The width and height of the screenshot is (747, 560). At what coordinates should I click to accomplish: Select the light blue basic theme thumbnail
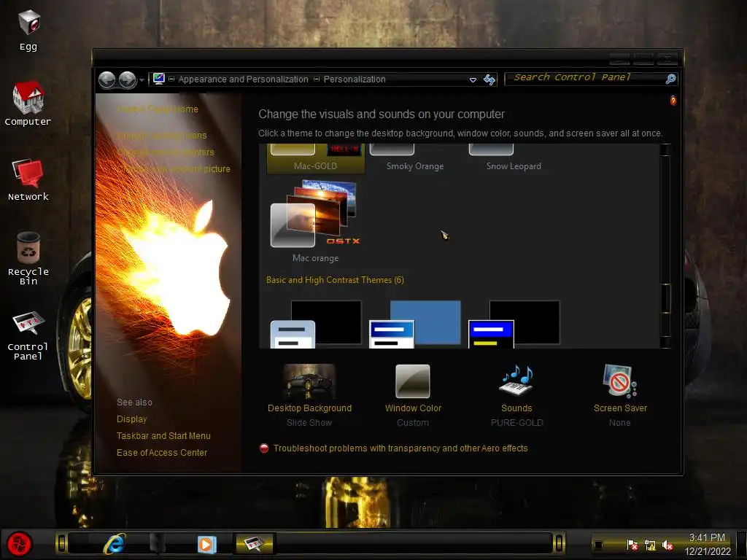point(315,324)
